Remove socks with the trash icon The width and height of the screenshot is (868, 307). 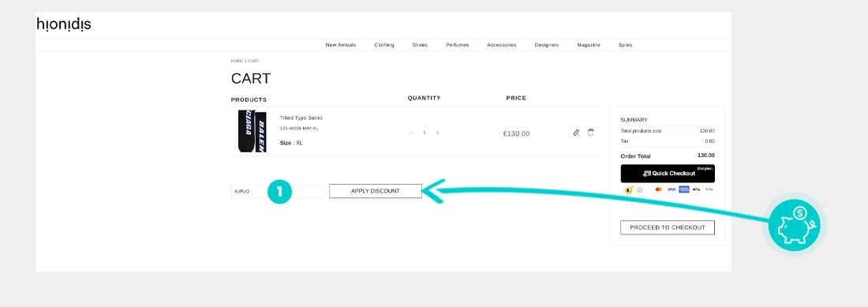(591, 133)
